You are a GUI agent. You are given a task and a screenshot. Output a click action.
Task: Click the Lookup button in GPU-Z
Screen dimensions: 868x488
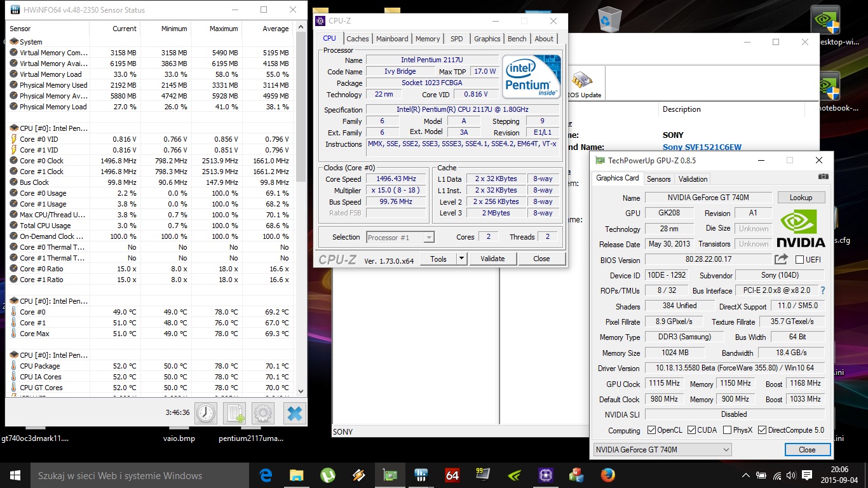coord(801,198)
